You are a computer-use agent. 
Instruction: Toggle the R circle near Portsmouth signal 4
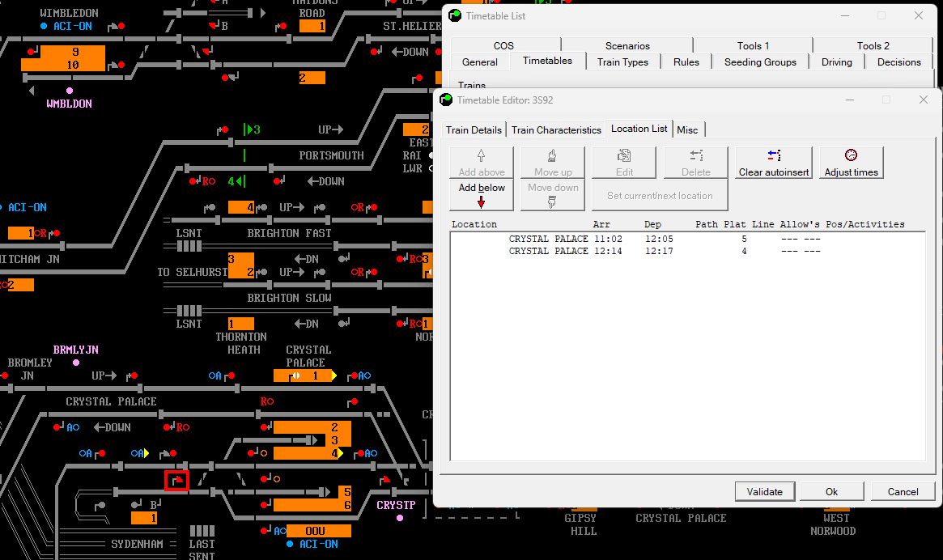pyautogui.click(x=209, y=181)
